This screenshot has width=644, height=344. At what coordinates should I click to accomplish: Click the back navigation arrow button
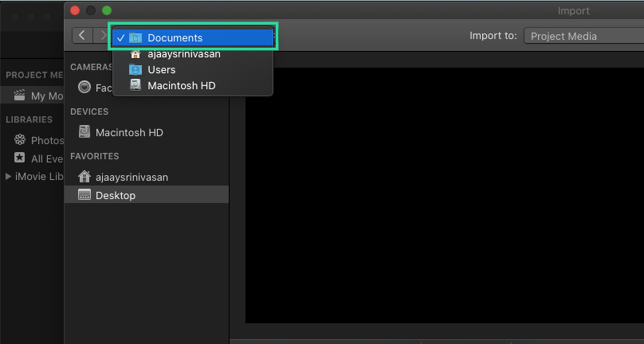coord(82,36)
